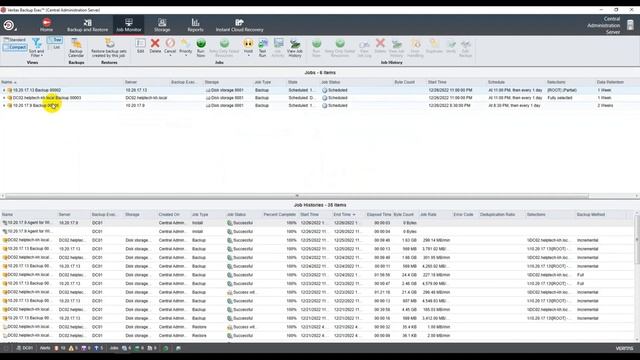Switch to List view
This screenshot has width=640, height=360.
click(x=55, y=47)
